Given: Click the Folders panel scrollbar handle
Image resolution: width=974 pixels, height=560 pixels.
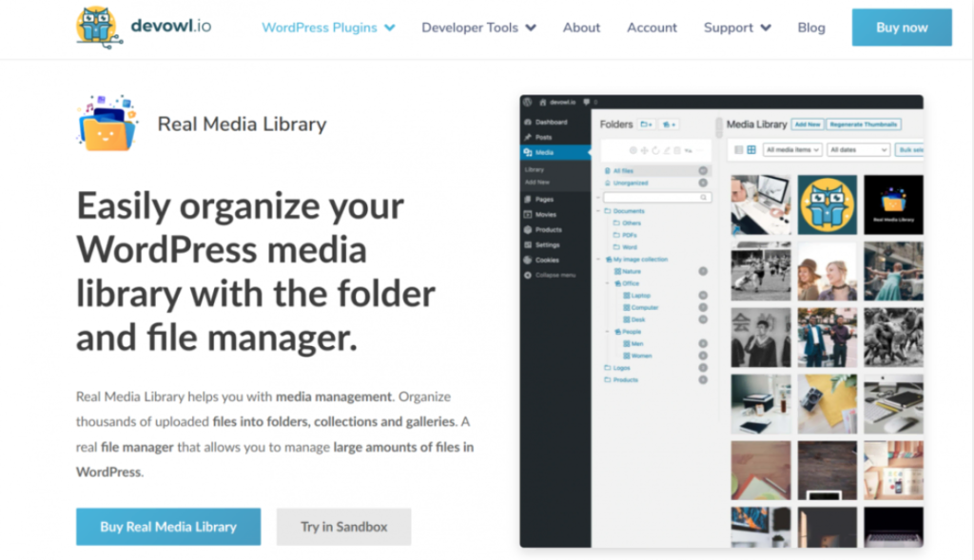Looking at the screenshot, I should [719, 127].
